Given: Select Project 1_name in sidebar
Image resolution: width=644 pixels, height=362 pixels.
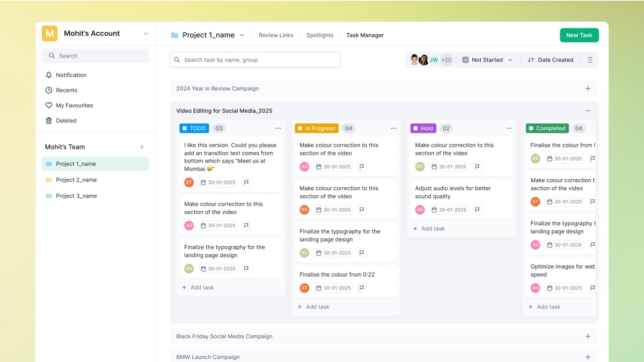Looking at the screenshot, I should pos(96,164).
